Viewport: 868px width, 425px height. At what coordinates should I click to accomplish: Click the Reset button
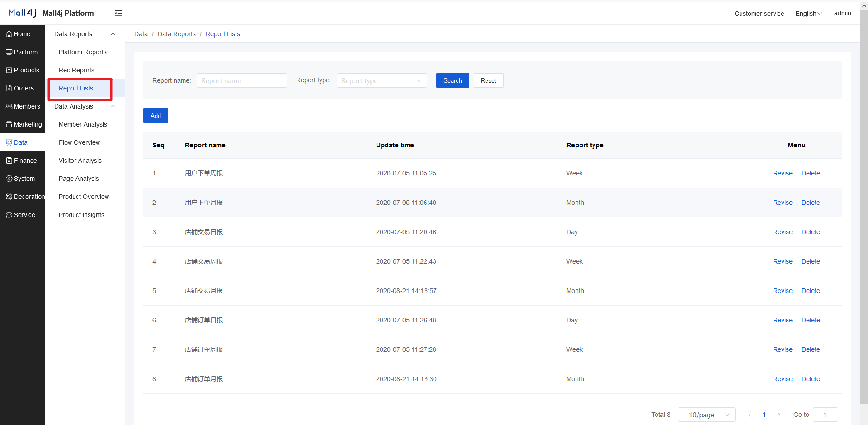(489, 80)
